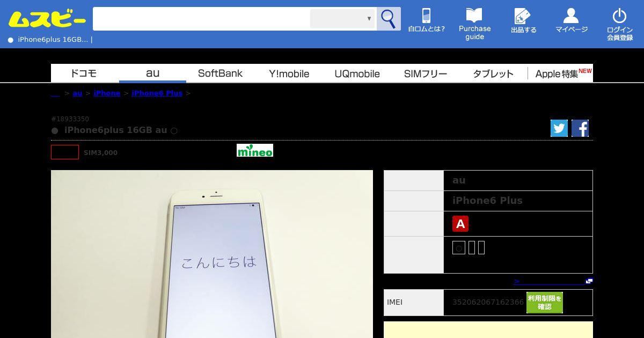The height and width of the screenshot is (338, 644).
Task: Click the search text input field
Action: point(201,19)
